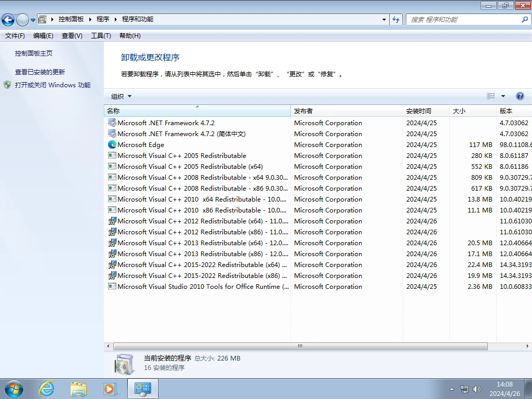This screenshot has height=399, width=532.
Task: Expand arrow after 程序 breadcrumb
Action: [116, 19]
